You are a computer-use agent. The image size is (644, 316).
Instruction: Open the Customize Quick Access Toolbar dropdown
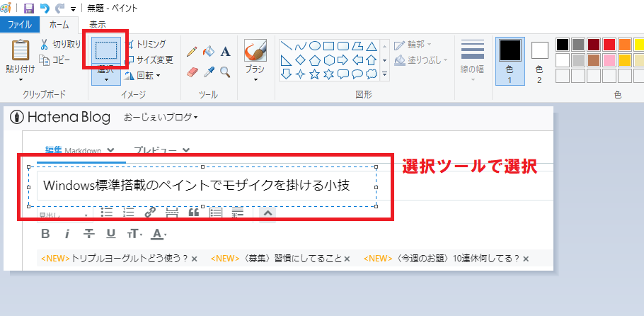tap(73, 9)
